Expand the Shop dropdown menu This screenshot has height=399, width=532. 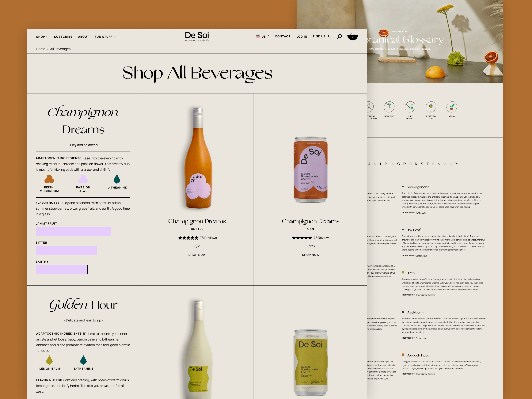(x=42, y=37)
